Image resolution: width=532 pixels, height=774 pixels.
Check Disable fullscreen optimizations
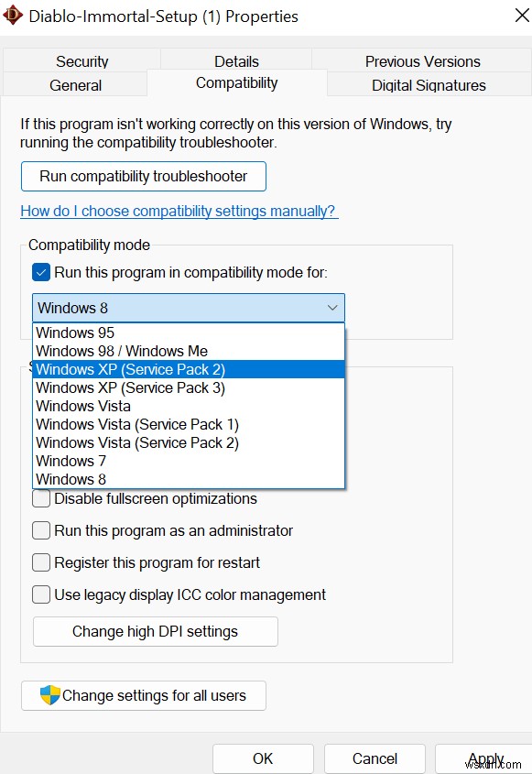point(41,498)
